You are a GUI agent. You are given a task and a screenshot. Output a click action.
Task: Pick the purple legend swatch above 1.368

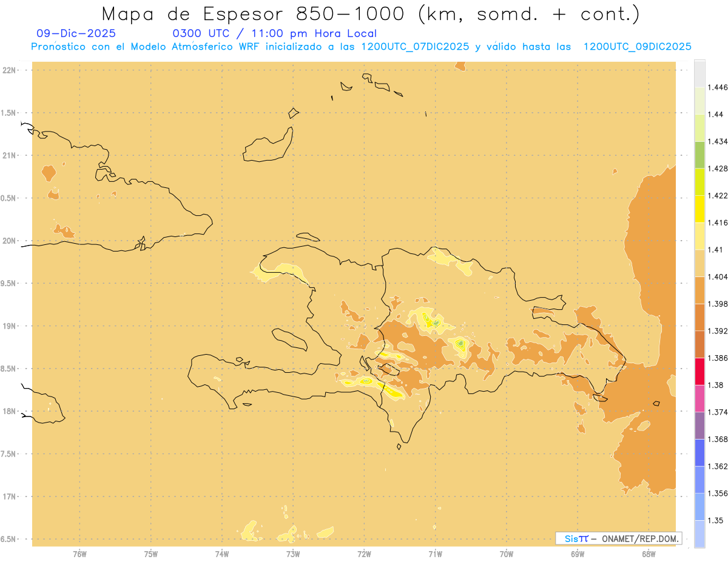(699, 425)
